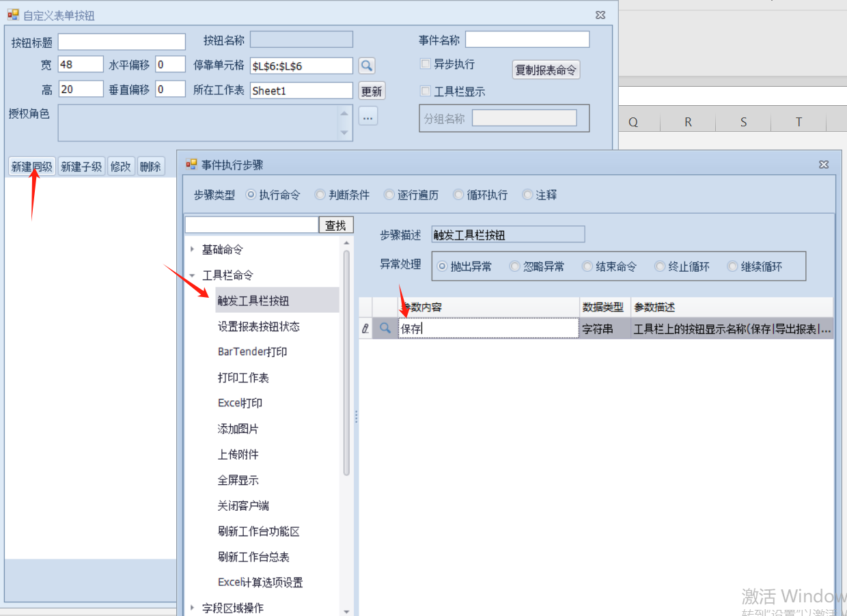This screenshot has height=616, width=847.
Task: Click the 按钮标题 input field
Action: click(x=122, y=42)
